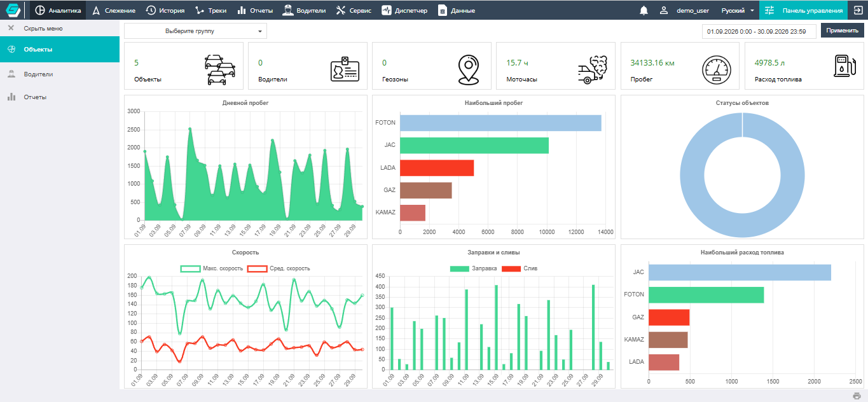Screen dimensions: 868x402
Task: Click the JAC bar in Наибольший расход топлива
Action: [x=740, y=272]
